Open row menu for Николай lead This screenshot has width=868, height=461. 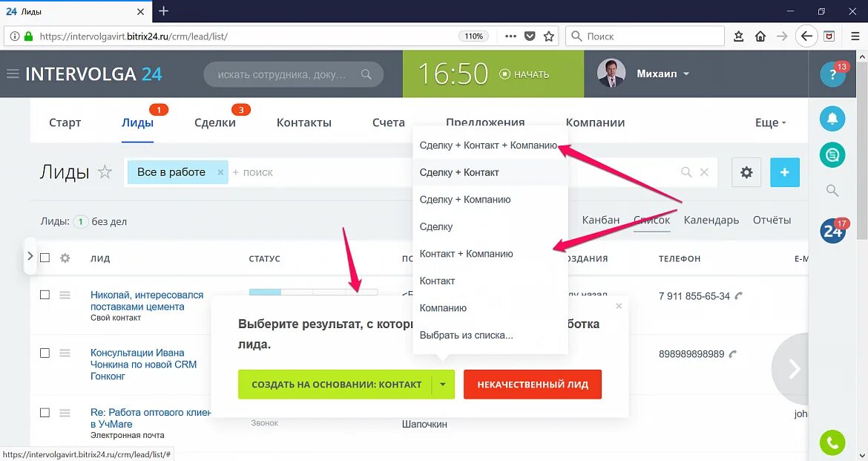pyautogui.click(x=65, y=295)
